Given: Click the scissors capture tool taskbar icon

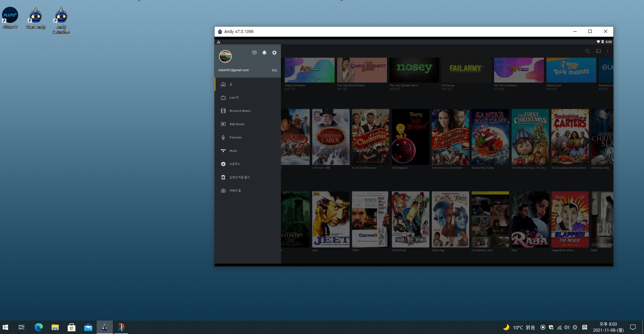Looking at the screenshot, I should click(121, 327).
